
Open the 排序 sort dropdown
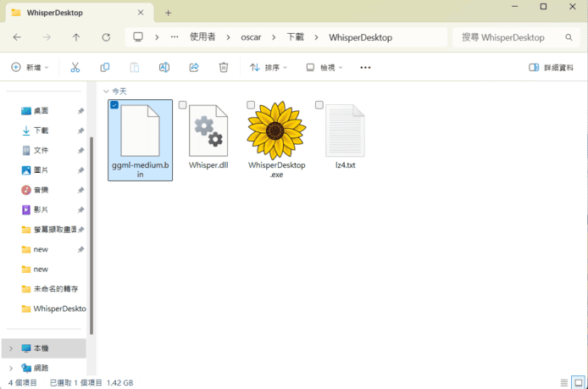click(269, 67)
